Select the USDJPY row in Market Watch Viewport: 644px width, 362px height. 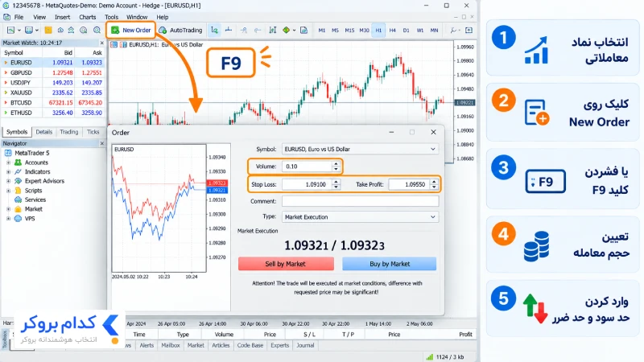(x=53, y=83)
